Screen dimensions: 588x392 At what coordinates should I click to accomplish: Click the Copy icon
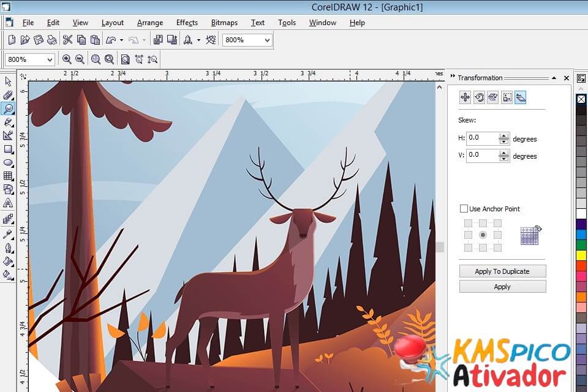[81, 40]
